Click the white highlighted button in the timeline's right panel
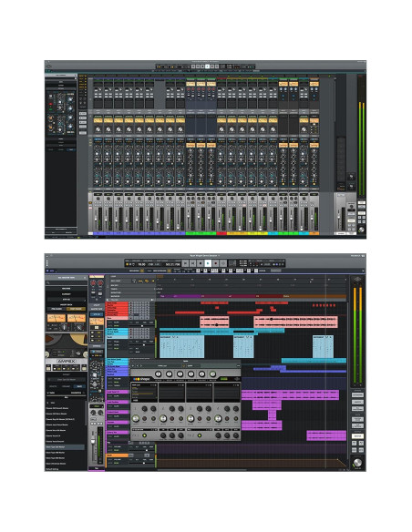The image size is (412, 532). point(357,435)
